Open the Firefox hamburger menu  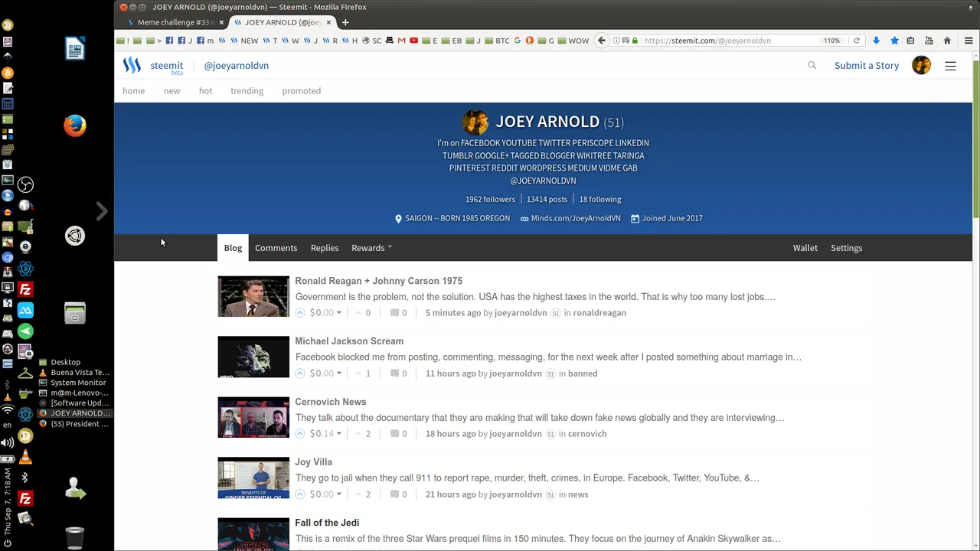coord(969,41)
